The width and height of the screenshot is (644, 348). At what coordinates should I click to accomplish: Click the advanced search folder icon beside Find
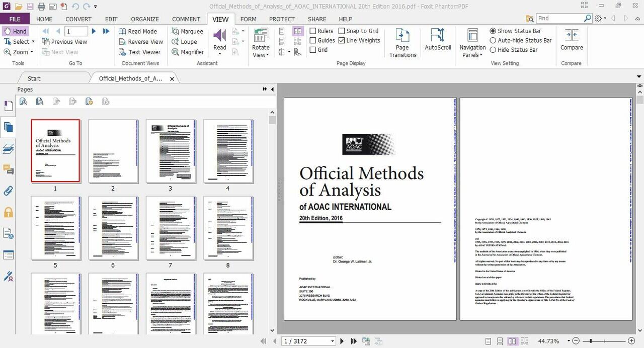tap(530, 19)
